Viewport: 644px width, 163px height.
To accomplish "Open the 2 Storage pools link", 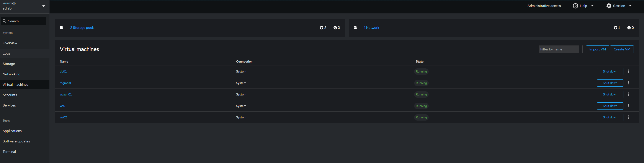I will coord(82,28).
